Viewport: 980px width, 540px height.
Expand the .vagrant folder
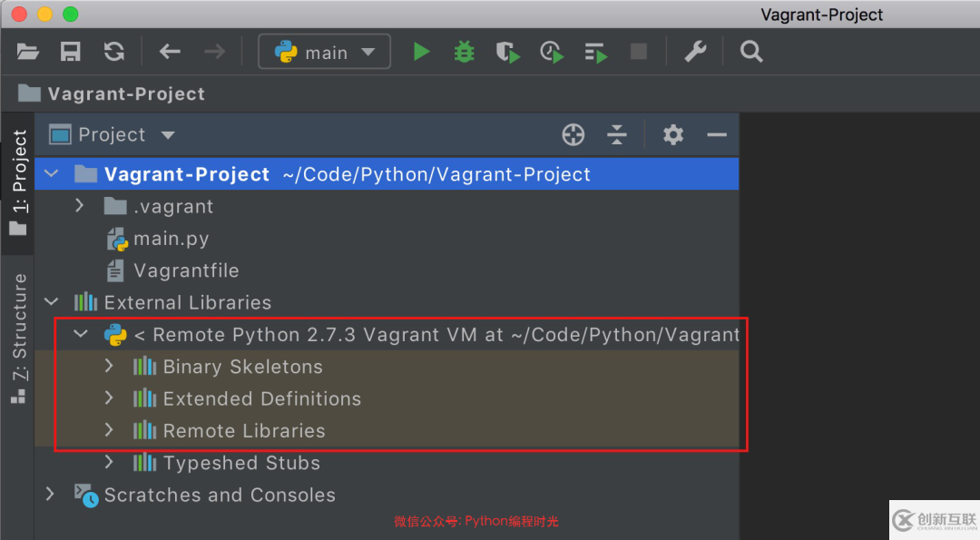pos(80,206)
